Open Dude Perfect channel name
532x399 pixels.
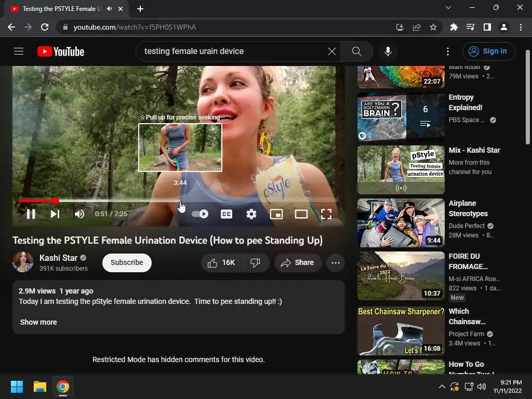point(467,226)
